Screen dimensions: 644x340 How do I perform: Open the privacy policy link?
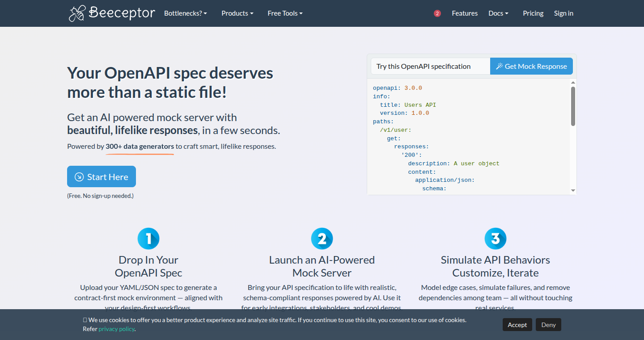[116, 329]
